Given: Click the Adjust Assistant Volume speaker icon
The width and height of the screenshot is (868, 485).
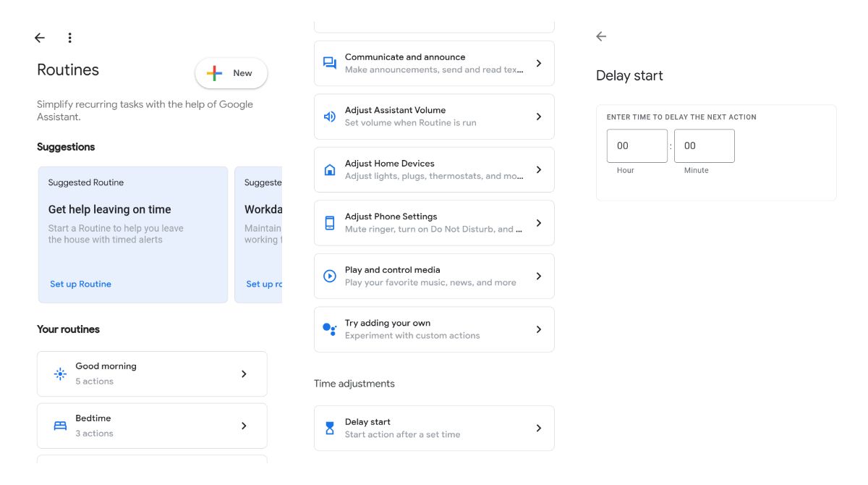Looking at the screenshot, I should tap(330, 117).
